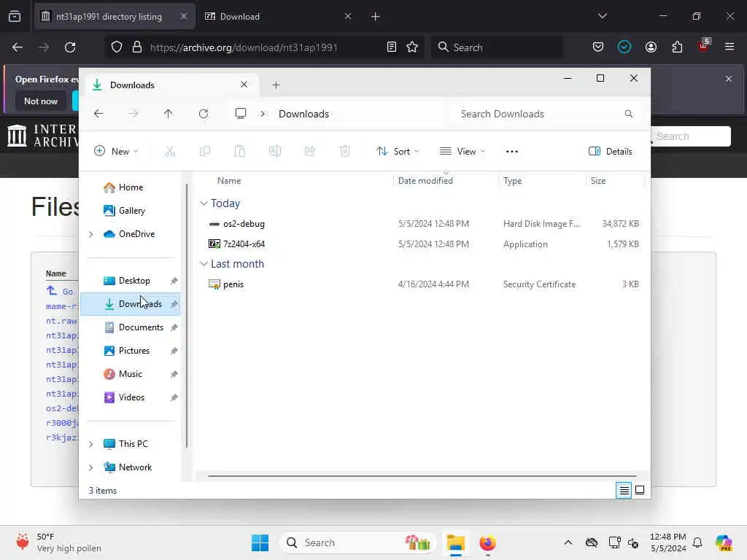Click the Delete trash icon in Explorer
The width and height of the screenshot is (747, 560).
tap(345, 152)
